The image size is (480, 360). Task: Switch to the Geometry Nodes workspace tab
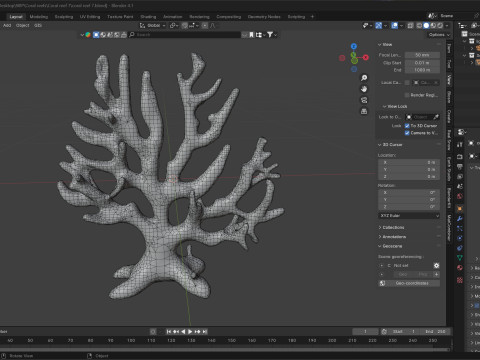pyautogui.click(x=264, y=17)
